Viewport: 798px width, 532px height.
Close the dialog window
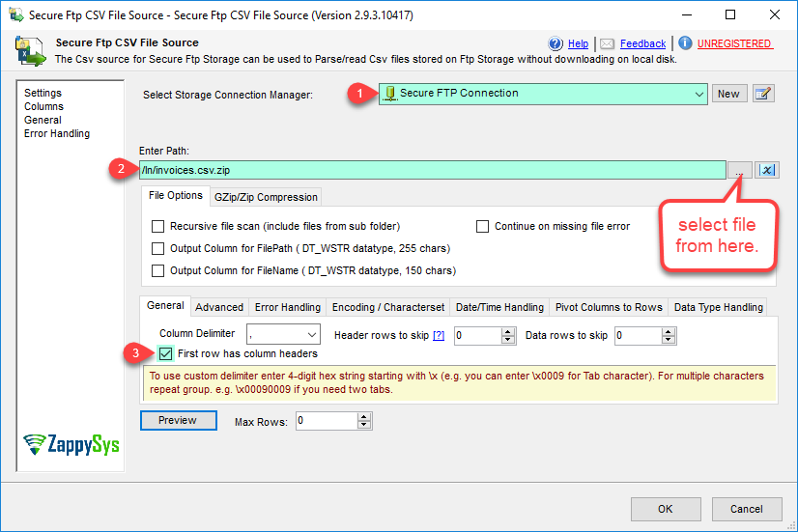pyautogui.click(x=775, y=14)
